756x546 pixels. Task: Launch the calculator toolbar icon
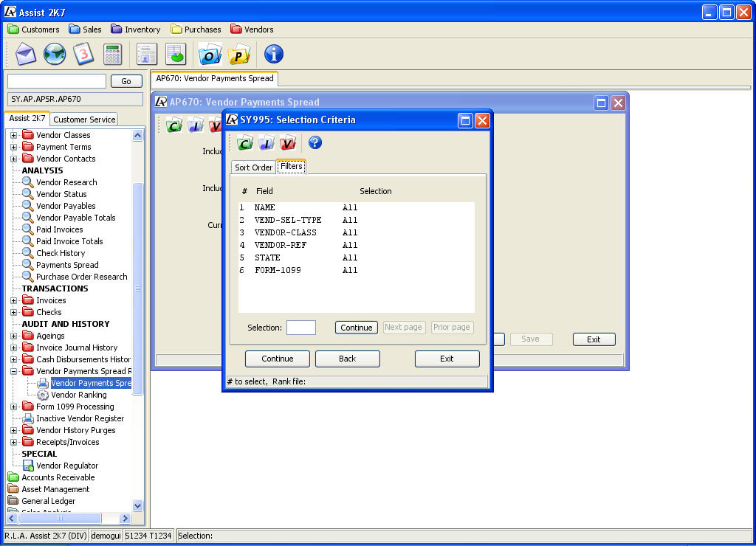pos(112,54)
